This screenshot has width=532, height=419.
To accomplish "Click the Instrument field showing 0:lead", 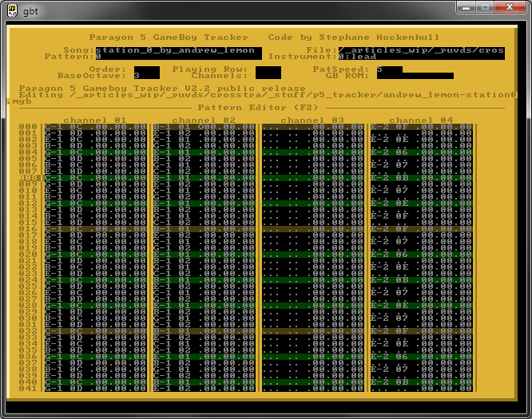I will (x=422, y=57).
